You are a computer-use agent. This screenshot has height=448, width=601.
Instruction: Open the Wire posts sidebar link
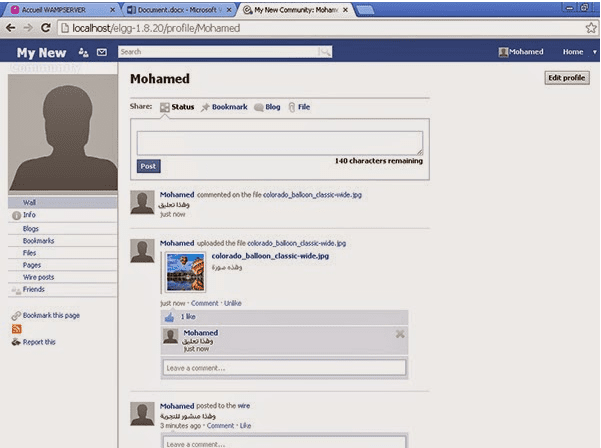pyautogui.click(x=38, y=277)
